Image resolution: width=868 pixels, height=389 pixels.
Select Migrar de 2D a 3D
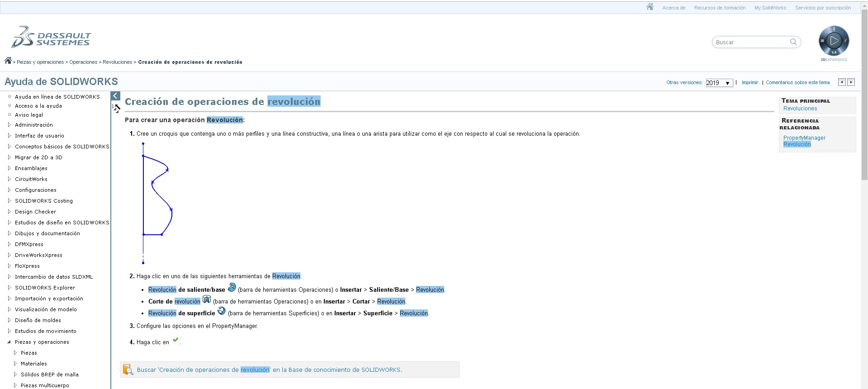point(38,157)
